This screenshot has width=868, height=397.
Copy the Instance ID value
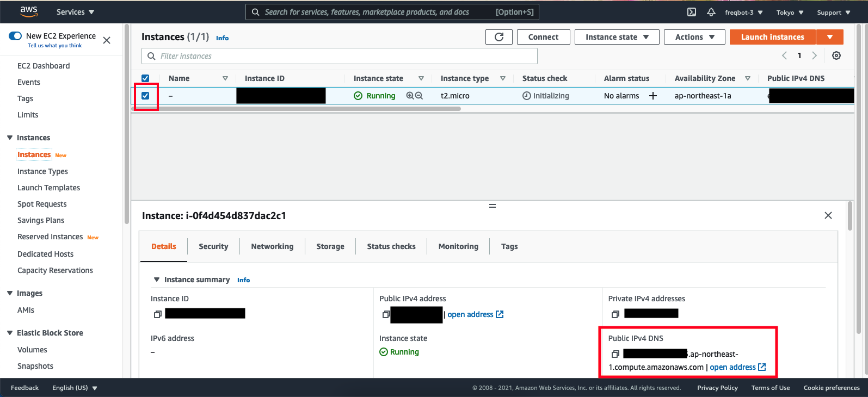pyautogui.click(x=157, y=314)
